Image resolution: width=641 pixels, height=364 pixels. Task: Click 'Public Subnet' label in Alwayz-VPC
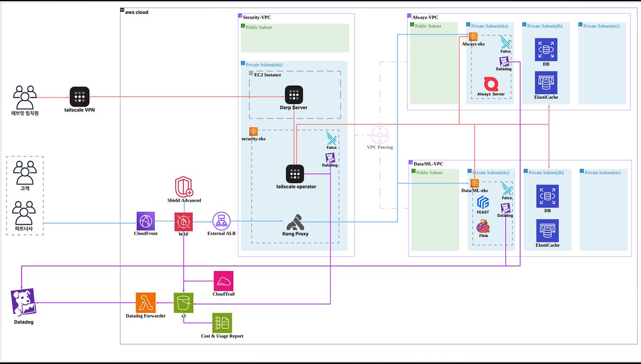(428, 26)
